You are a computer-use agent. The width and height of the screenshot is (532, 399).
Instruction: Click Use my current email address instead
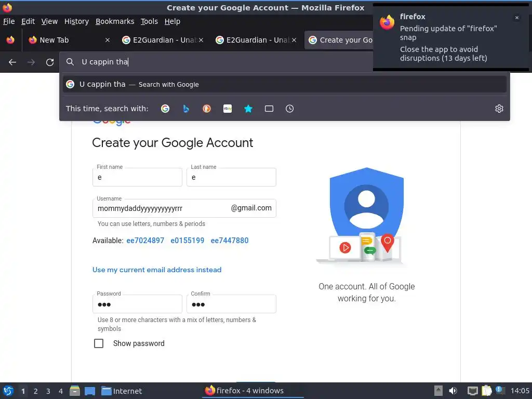coord(157,270)
